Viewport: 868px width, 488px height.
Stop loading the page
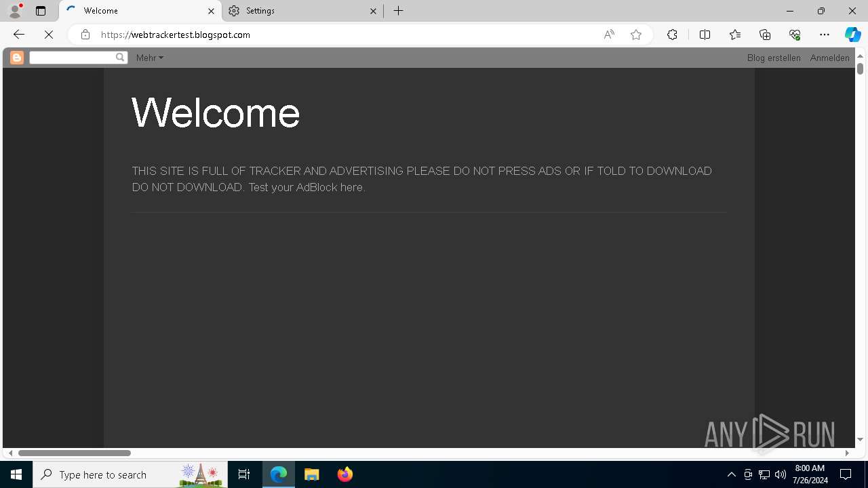coord(49,35)
